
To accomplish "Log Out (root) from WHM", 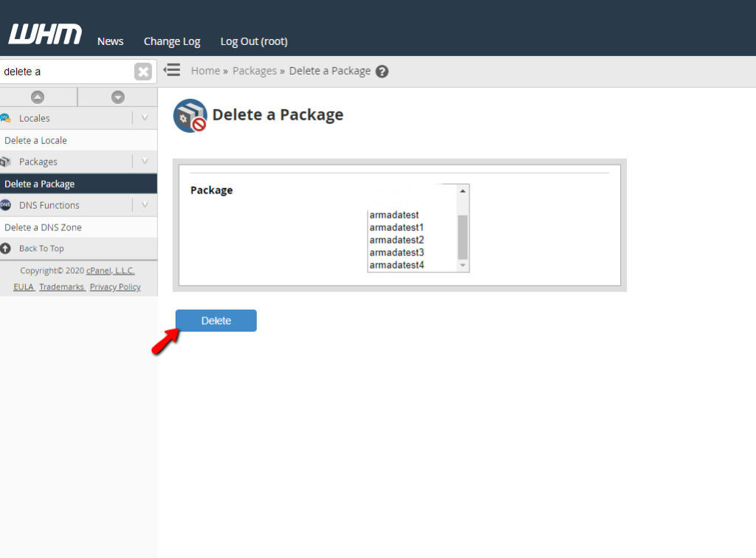I will pyautogui.click(x=254, y=41).
